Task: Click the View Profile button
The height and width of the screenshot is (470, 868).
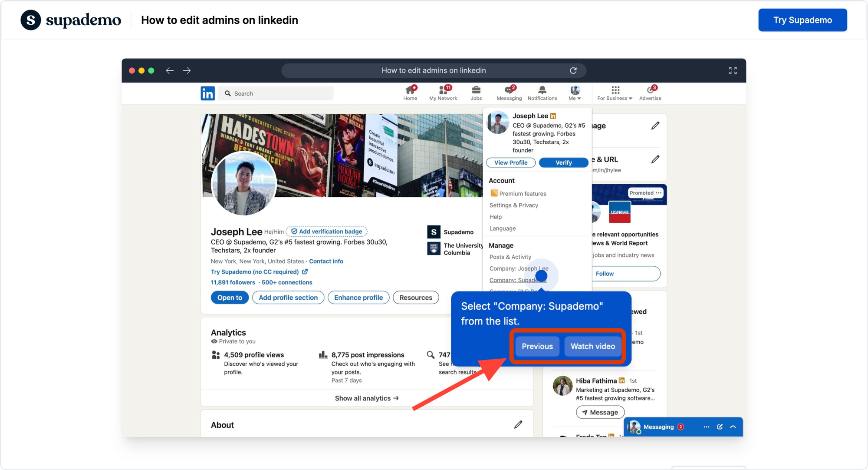Action: (511, 162)
